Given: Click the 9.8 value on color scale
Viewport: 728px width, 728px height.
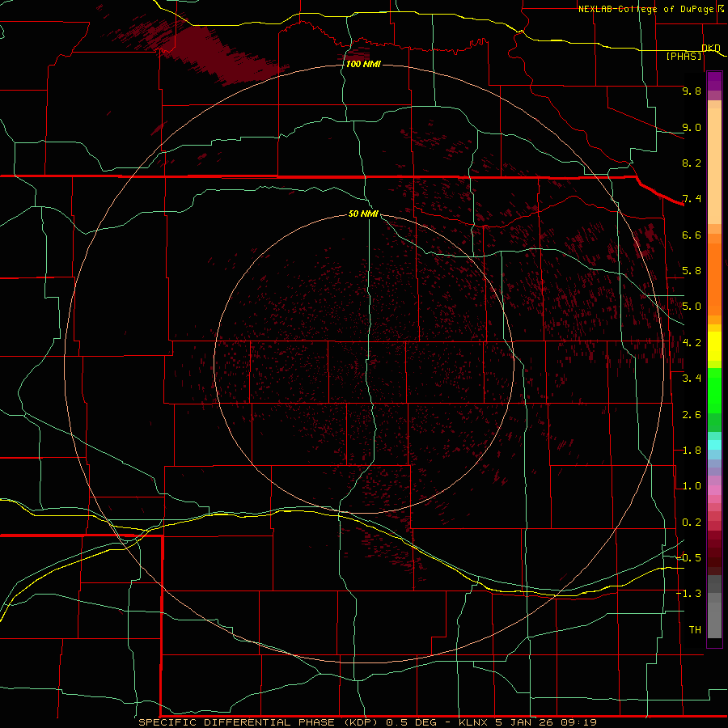Looking at the screenshot, I should pos(692,91).
